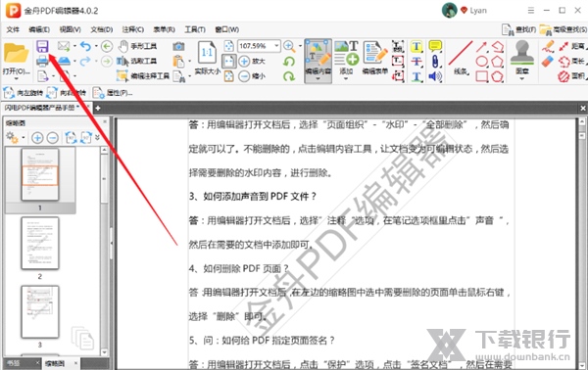Open the 文件 menu
Image resolution: width=588 pixels, height=370 pixels.
[x=13, y=29]
